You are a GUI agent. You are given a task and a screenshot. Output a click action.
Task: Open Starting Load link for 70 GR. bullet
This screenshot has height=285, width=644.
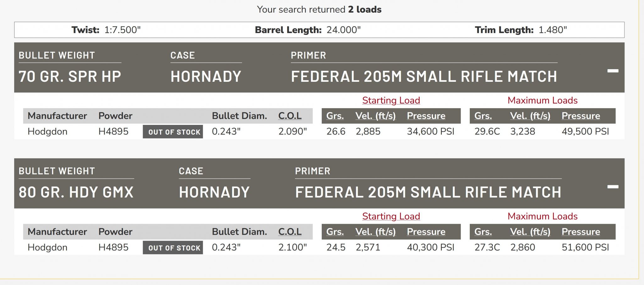391,100
